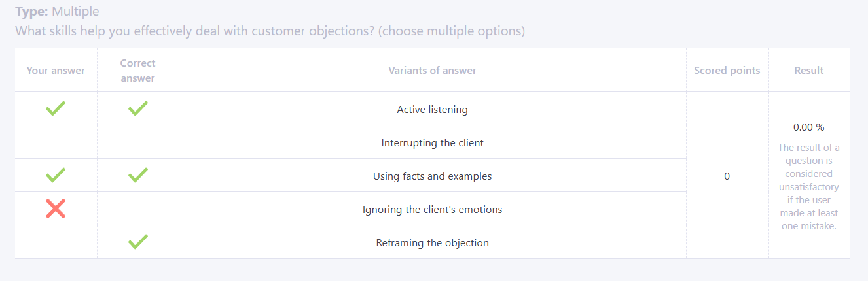Click the scored points value 0
This screenshot has height=281, width=868.
pos(727,176)
